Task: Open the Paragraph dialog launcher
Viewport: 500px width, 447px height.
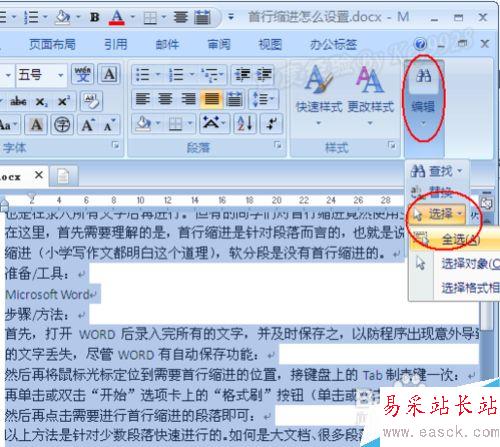Action: [x=277, y=145]
